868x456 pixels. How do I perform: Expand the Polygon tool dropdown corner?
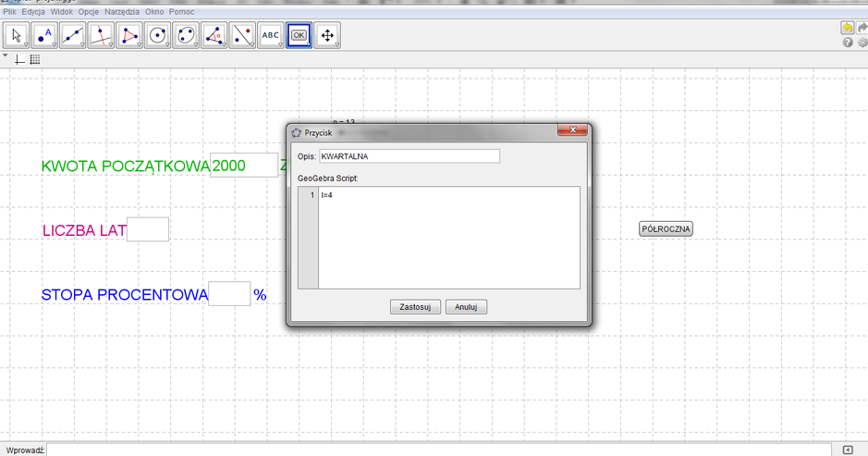(x=139, y=45)
